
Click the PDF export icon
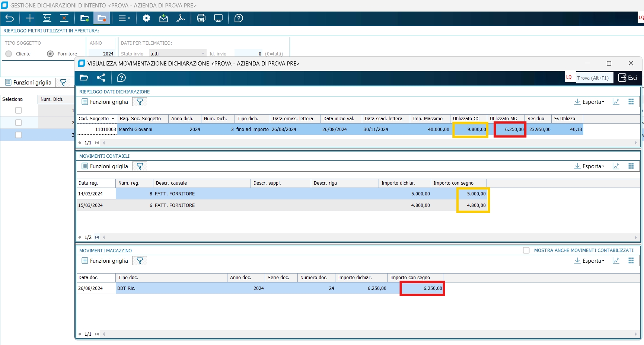pos(181,18)
